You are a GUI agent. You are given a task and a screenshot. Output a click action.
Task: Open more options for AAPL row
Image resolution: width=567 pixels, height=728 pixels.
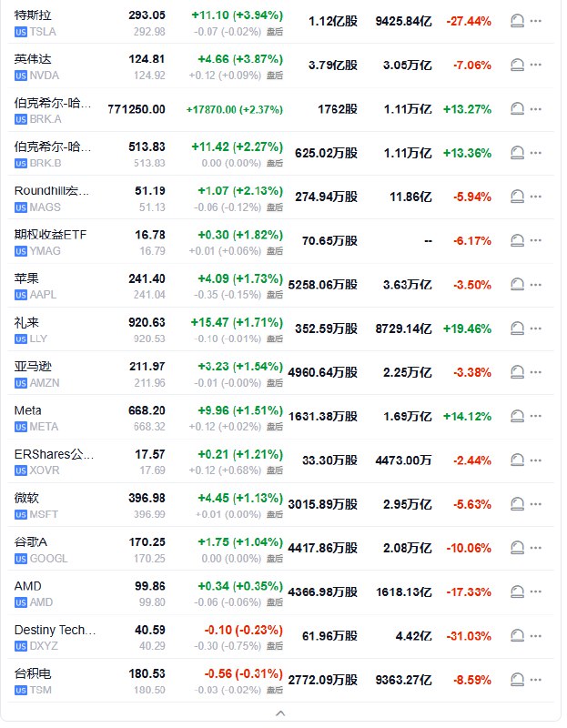click(536, 285)
